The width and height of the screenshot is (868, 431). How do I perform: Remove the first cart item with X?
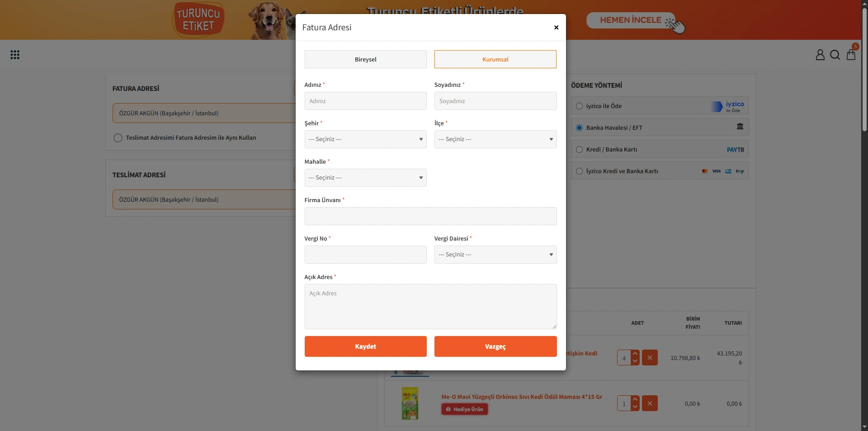pyautogui.click(x=650, y=358)
